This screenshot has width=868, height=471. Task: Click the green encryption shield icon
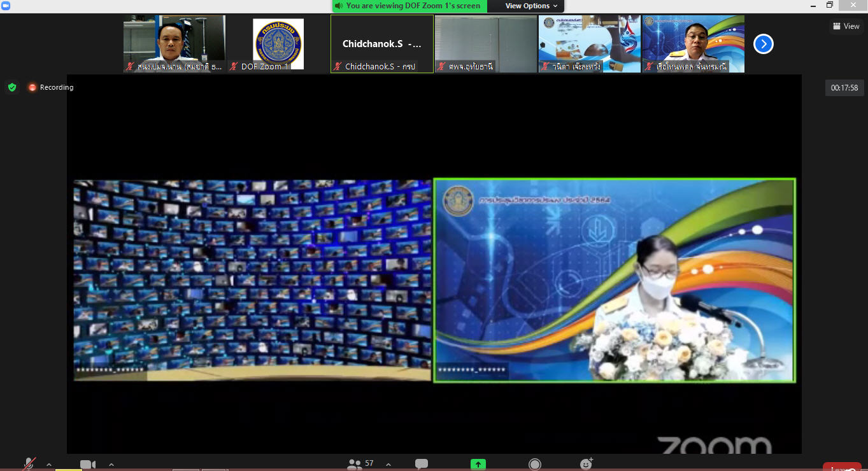12,87
